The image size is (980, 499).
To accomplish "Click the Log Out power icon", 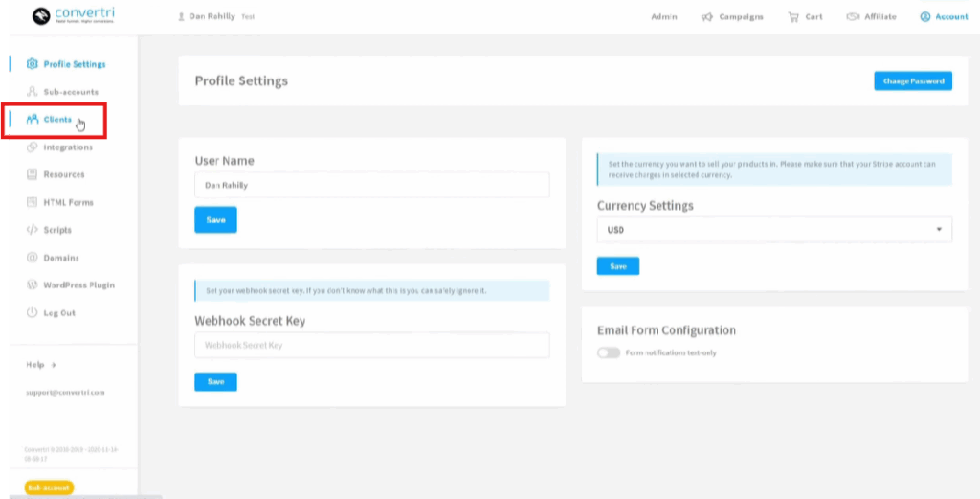I will [x=33, y=313].
